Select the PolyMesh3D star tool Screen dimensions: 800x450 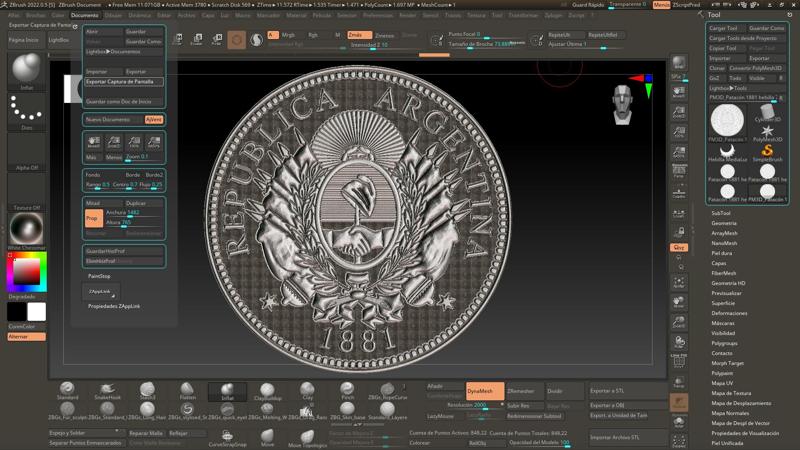coord(767,133)
